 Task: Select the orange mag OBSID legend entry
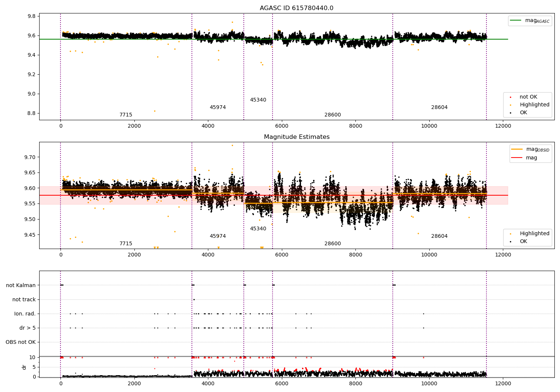[x=531, y=149]
